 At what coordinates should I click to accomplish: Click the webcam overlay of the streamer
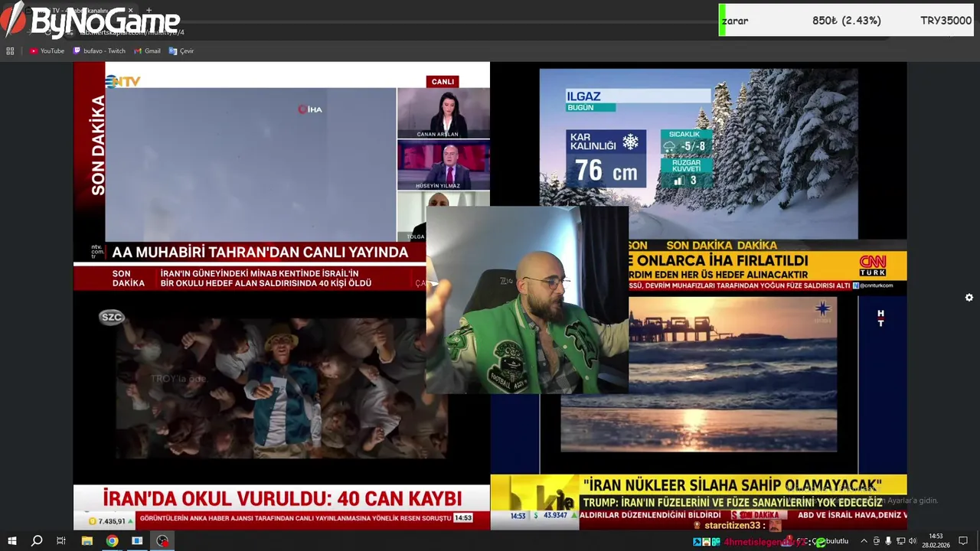tap(527, 300)
